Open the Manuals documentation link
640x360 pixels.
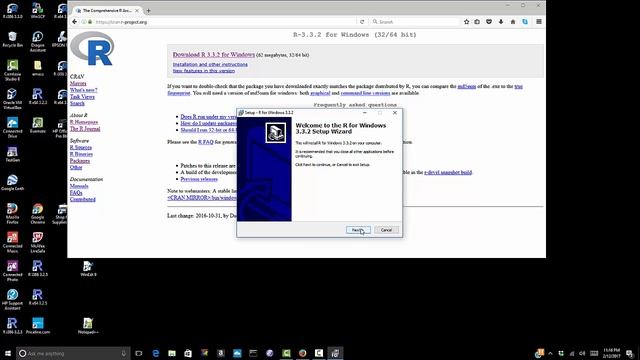point(79,186)
